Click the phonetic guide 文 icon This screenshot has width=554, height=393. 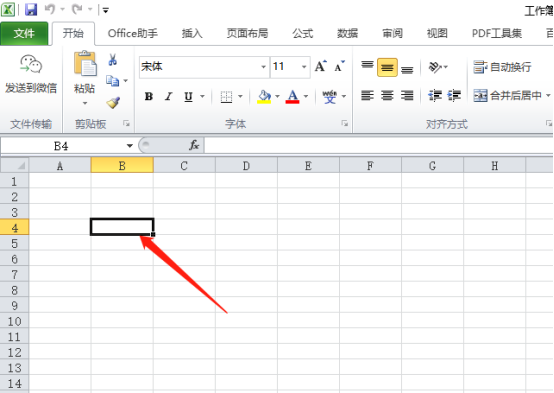point(329,96)
